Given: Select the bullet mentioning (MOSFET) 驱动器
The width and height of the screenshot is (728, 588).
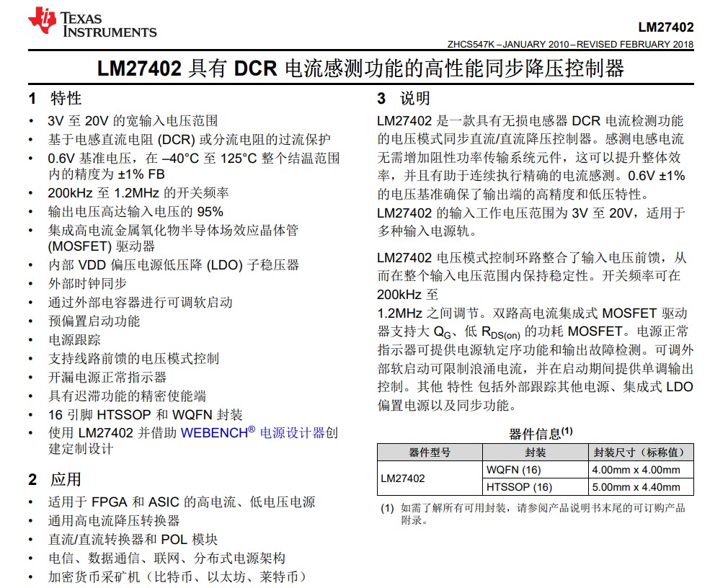Looking at the screenshot, I should click(x=173, y=238).
